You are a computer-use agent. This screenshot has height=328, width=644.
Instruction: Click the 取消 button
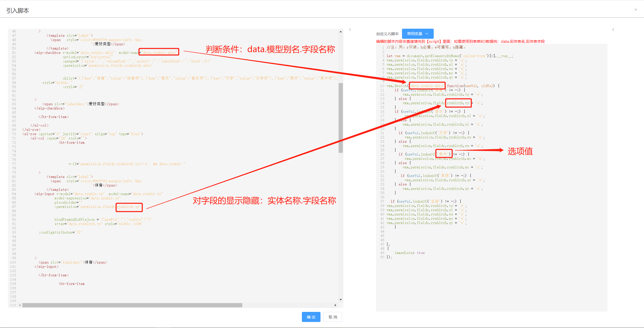point(333,317)
